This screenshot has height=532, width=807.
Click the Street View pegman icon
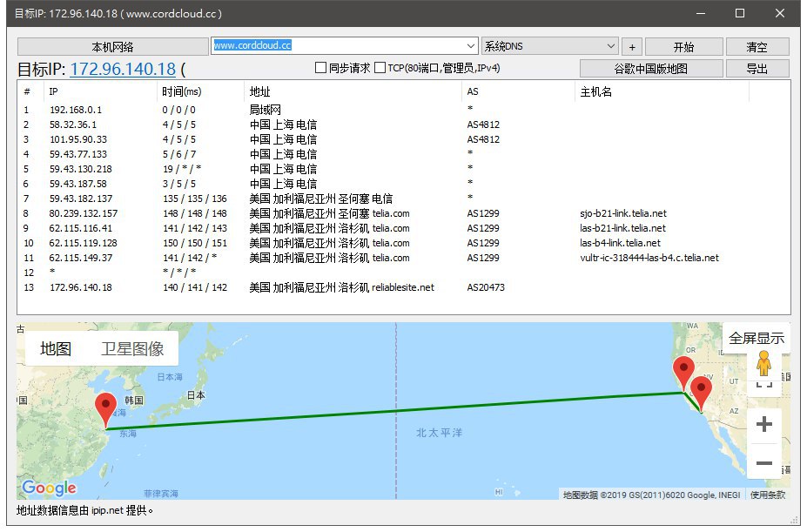tap(763, 363)
